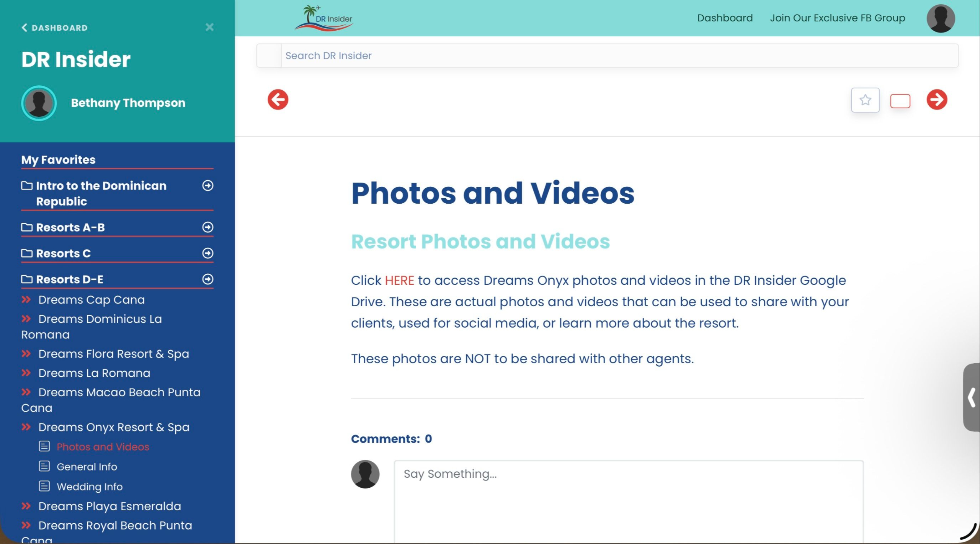Toggle the red outlined completion box
This screenshot has width=980, height=544.
tap(900, 101)
